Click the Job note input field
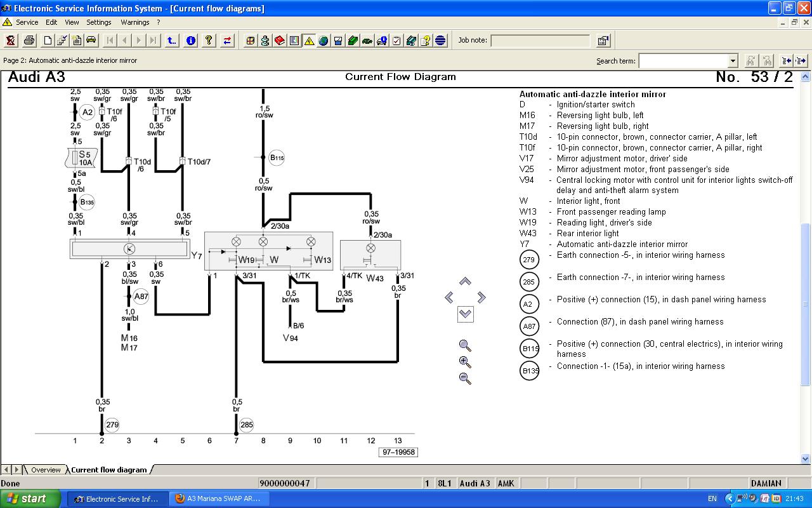 540,41
